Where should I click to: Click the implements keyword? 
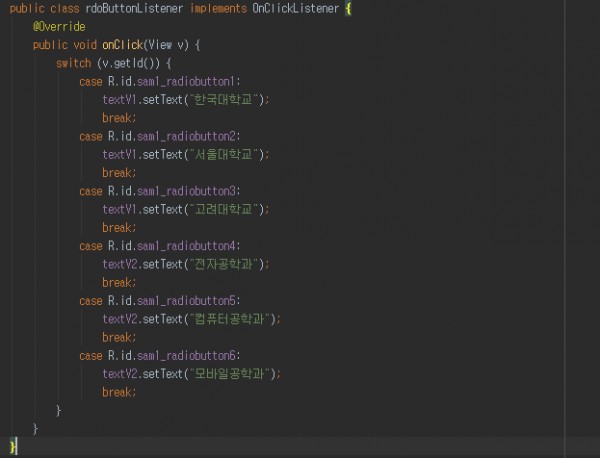[218, 8]
